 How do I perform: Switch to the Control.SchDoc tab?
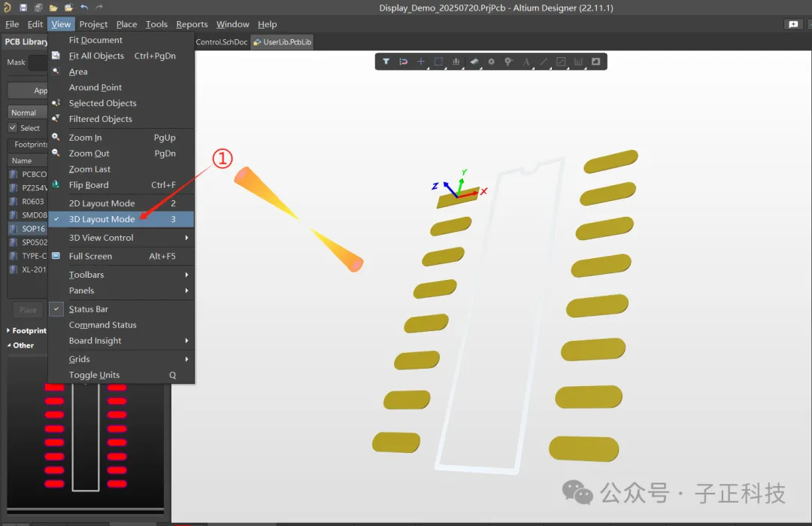(222, 42)
